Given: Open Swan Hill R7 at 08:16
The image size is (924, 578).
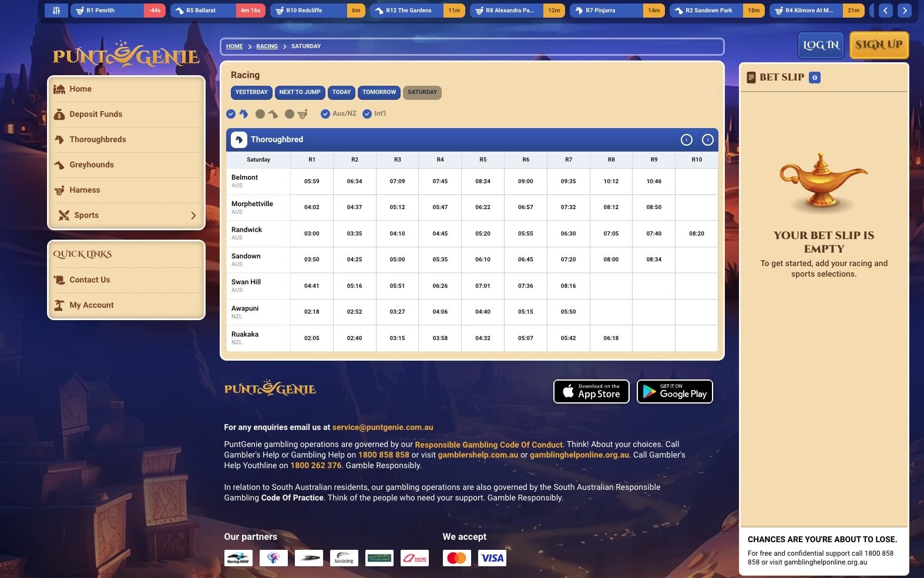Looking at the screenshot, I should tap(568, 286).
